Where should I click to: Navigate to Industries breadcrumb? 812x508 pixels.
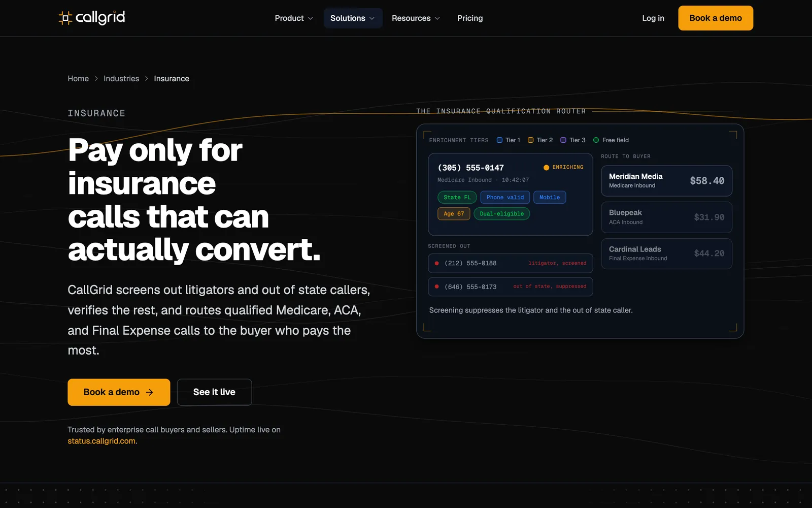(x=121, y=79)
